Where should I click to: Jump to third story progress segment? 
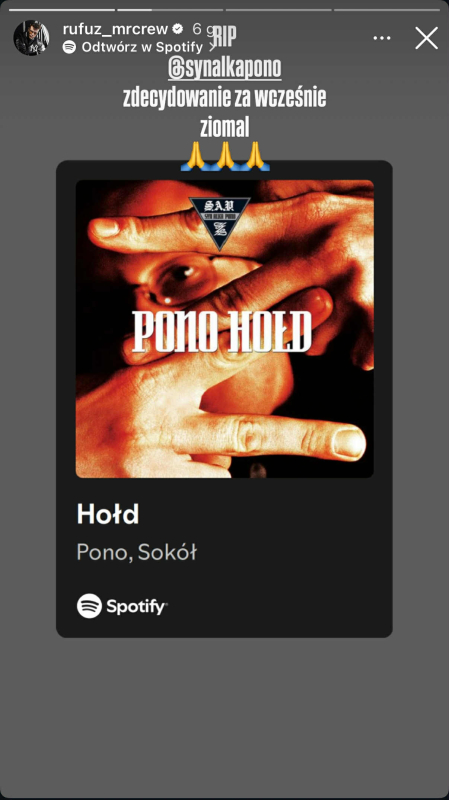[279, 10]
